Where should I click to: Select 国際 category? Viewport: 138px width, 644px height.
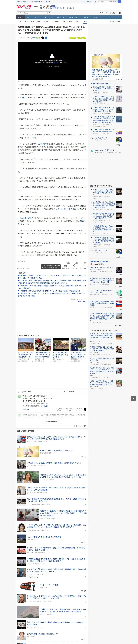(32, 21)
